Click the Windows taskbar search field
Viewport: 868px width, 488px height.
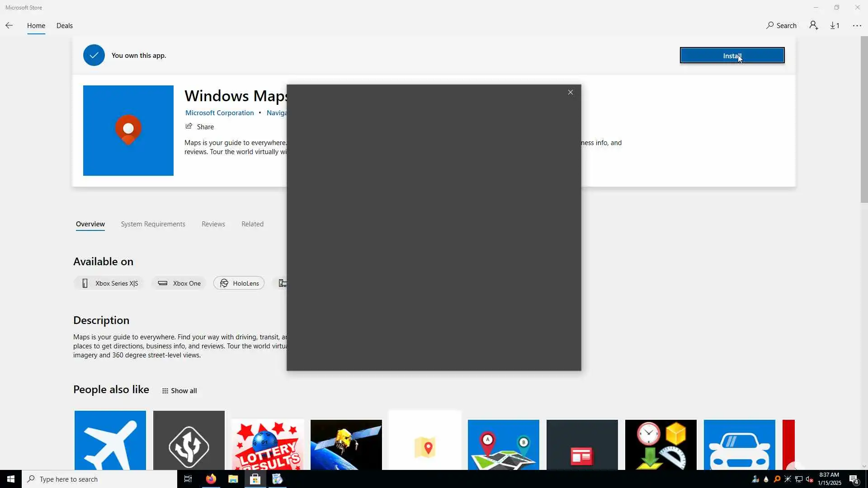[x=99, y=479]
